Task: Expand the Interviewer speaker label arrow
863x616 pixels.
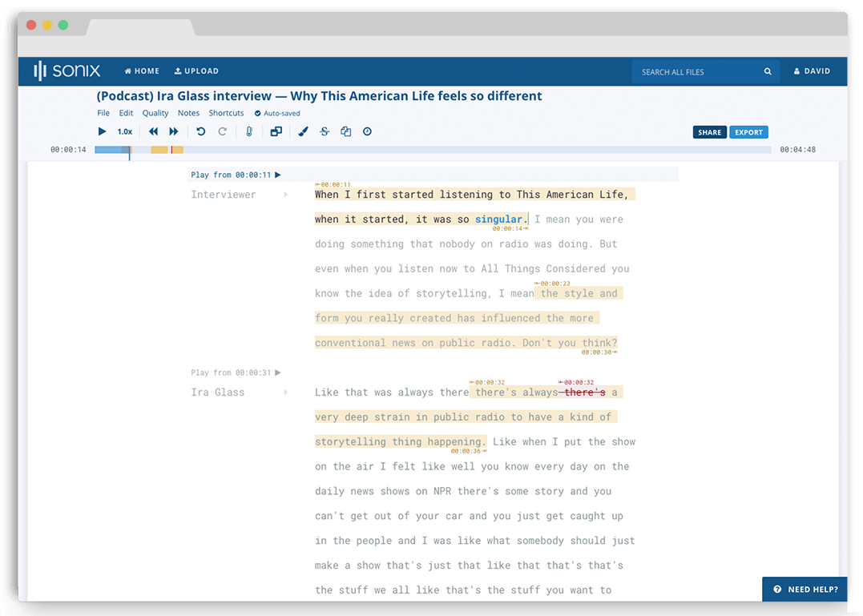Action: click(286, 194)
